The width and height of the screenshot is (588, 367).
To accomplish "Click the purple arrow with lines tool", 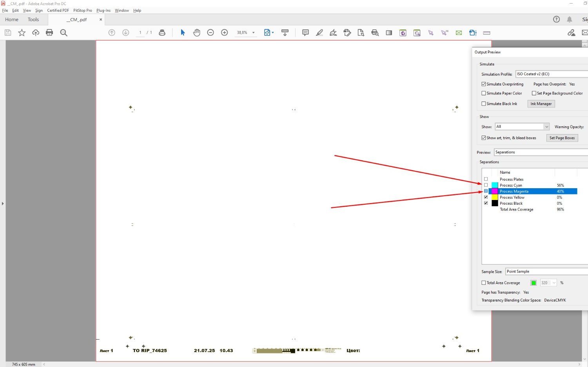I will pyautogui.click(x=445, y=33).
